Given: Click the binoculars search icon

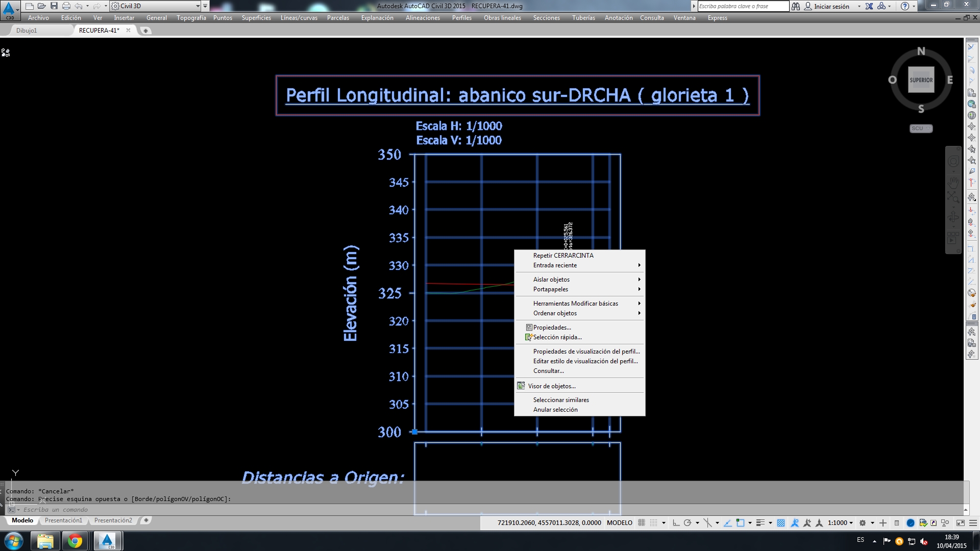Looking at the screenshot, I should pyautogui.click(x=796, y=6).
